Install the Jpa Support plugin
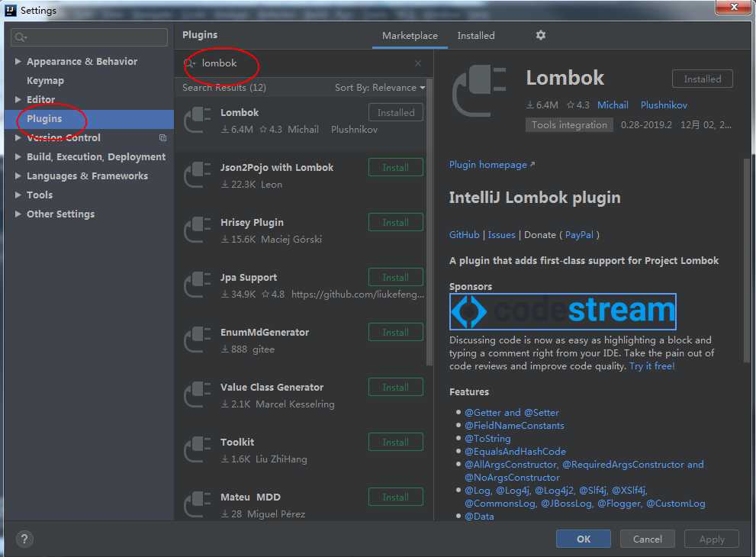 [396, 277]
